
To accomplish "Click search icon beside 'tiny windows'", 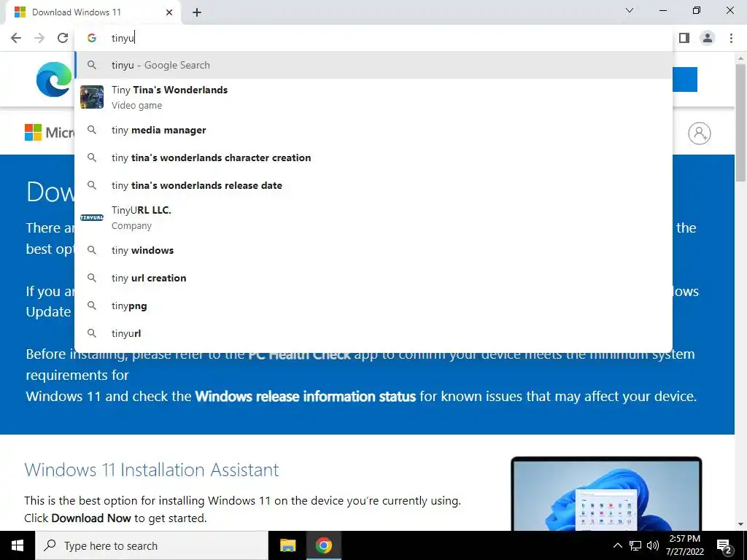I will (x=92, y=251).
